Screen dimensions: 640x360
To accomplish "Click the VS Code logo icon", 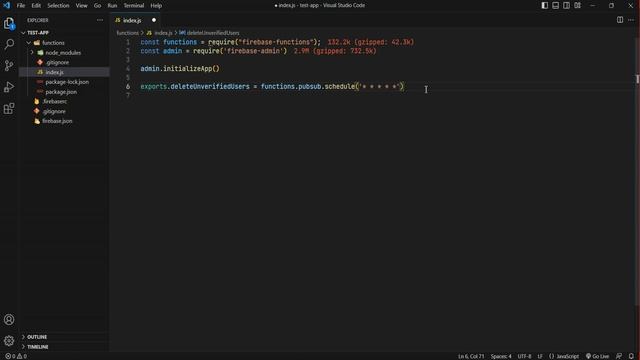I will pos(7,5).
